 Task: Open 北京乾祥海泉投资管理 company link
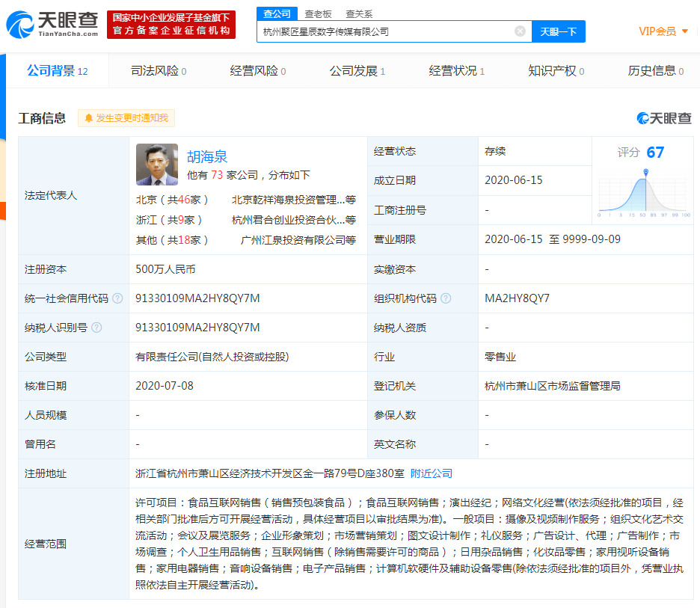293,200
